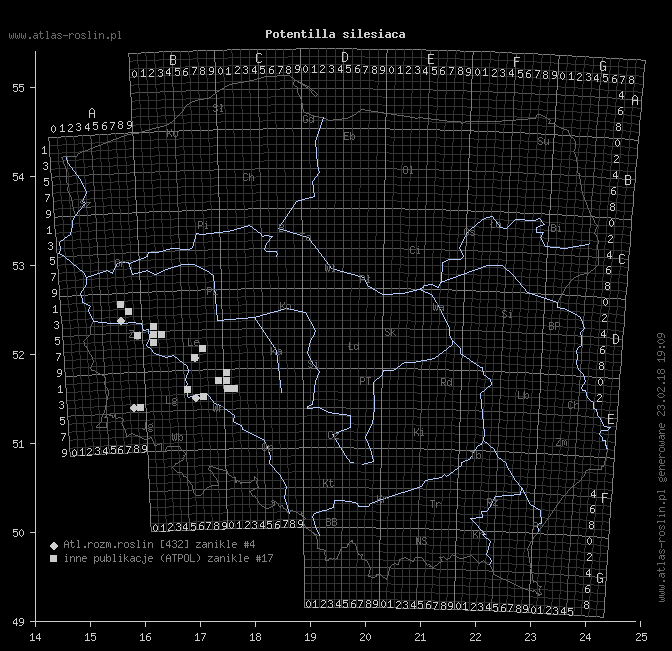The height and width of the screenshot is (651, 672).
Task: Click the 'Tr' city label on the map
Action: 435,504
